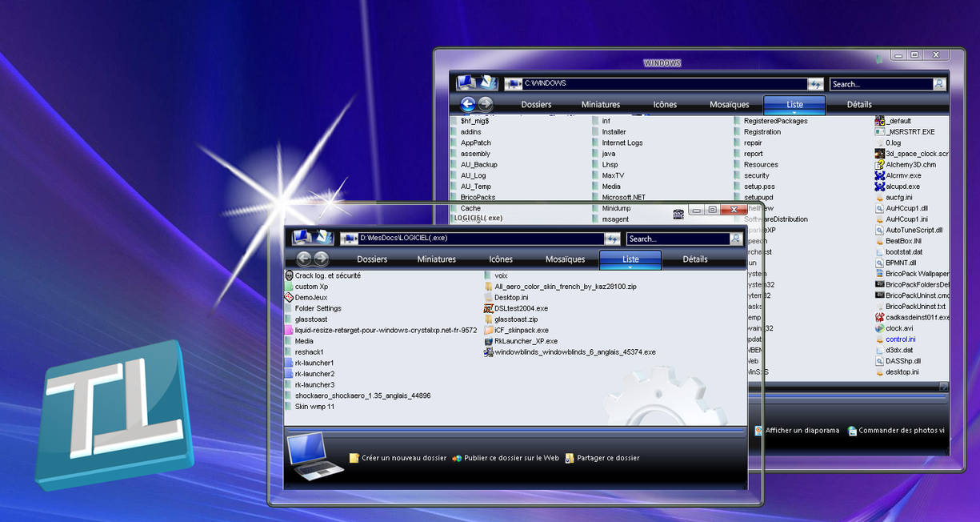Switch LOGICIEL(.exe) window to Mosaïques view

click(566, 259)
